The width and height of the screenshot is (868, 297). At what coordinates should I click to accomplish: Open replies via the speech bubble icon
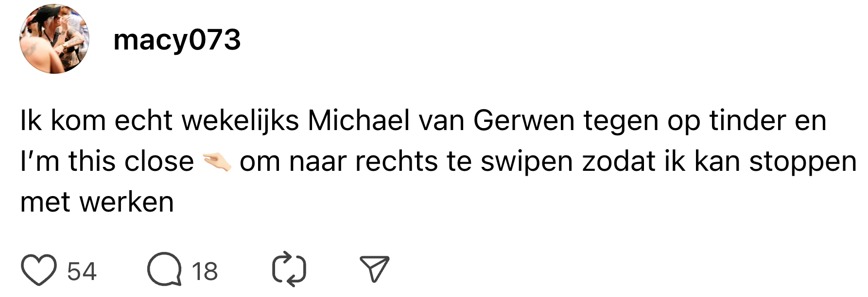click(x=164, y=269)
